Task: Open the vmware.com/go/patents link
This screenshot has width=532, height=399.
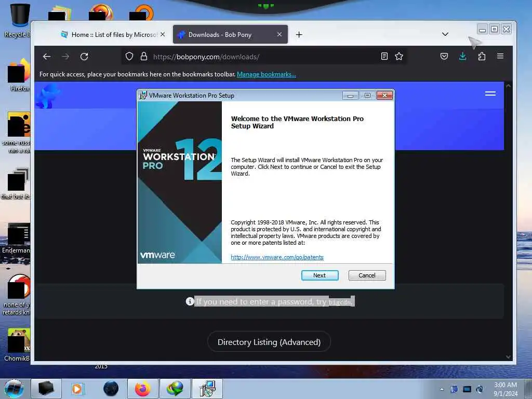Action: pyautogui.click(x=277, y=257)
